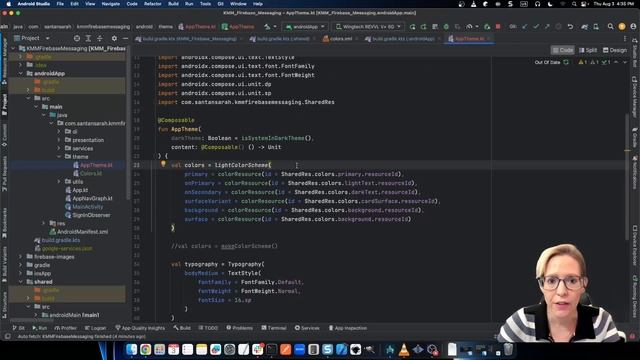Click kmmfirebasemessaging in the breadcrumb bar
Image resolution: width=640 pixels, height=360 pixels.
pyautogui.click(x=103, y=27)
